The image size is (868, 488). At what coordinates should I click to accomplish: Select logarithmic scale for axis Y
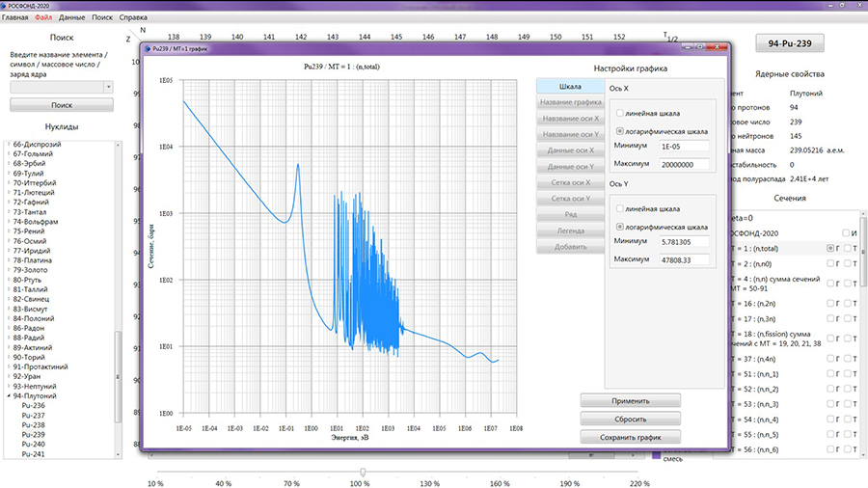point(619,226)
